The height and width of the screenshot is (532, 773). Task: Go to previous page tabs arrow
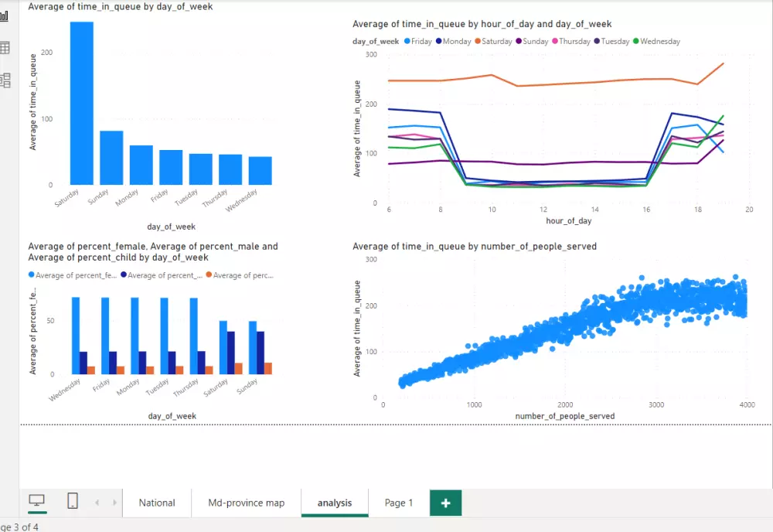coord(97,503)
